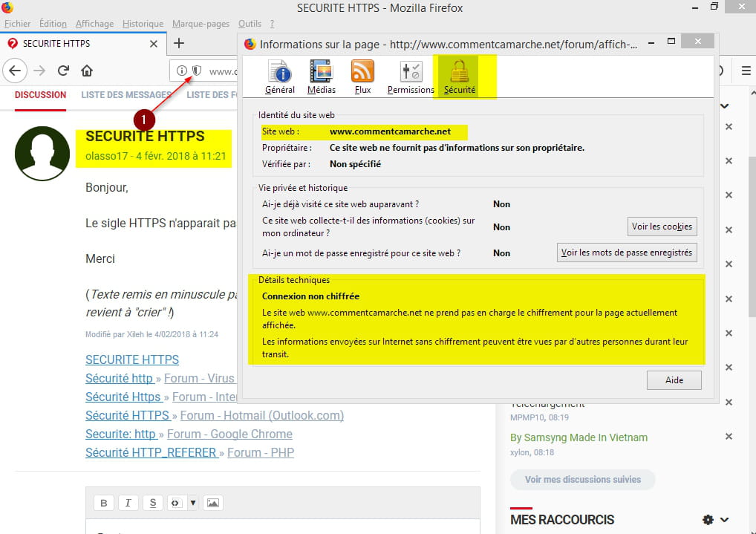Open the Forum - PHP link
The image size is (756, 534).
(x=261, y=453)
